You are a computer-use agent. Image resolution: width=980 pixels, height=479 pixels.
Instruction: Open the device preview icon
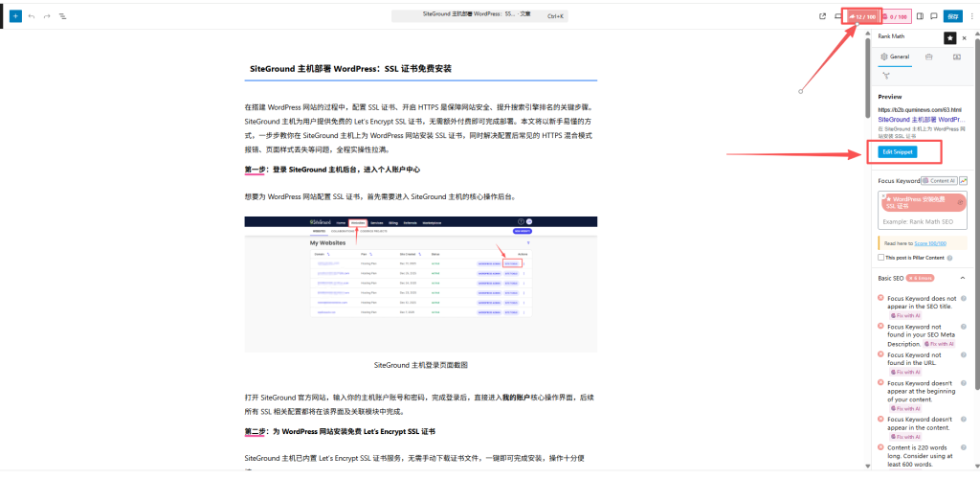pos(837,16)
